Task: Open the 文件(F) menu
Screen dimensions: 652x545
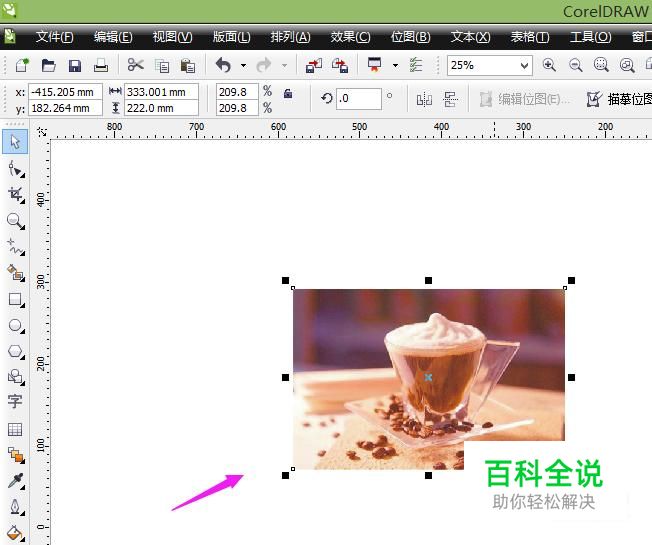Action: pos(54,37)
